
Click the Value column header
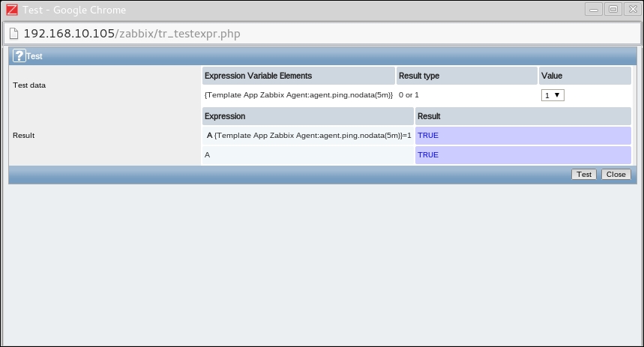552,76
